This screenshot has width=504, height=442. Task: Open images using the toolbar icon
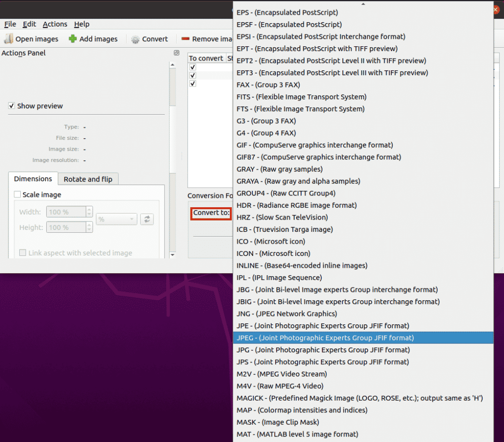pyautogui.click(x=8, y=38)
